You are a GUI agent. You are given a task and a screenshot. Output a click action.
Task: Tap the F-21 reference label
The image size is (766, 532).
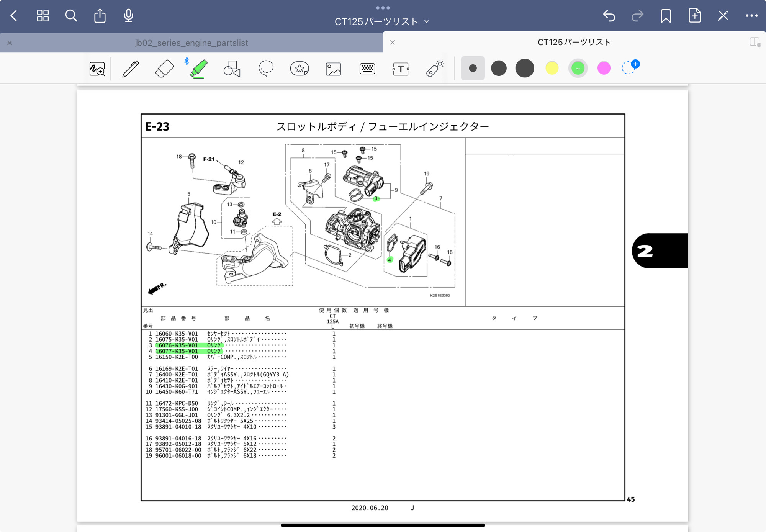pos(209,159)
